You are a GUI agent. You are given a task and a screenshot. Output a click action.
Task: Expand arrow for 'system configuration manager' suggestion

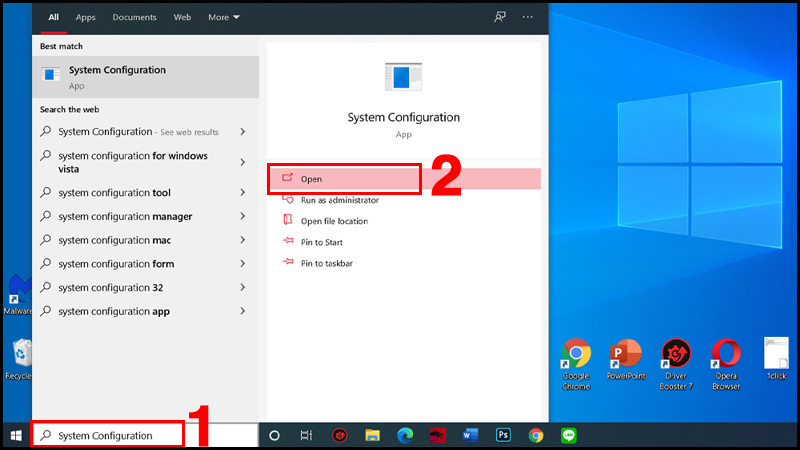tap(243, 217)
